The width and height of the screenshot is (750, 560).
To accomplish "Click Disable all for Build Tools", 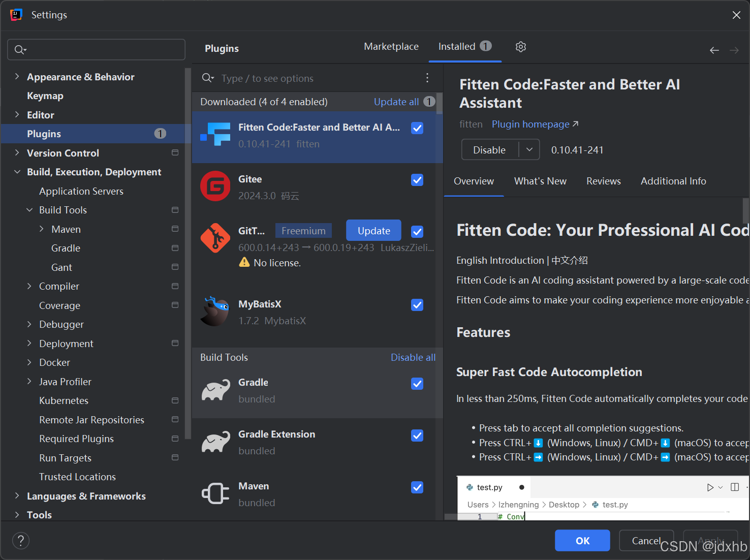I will point(413,357).
